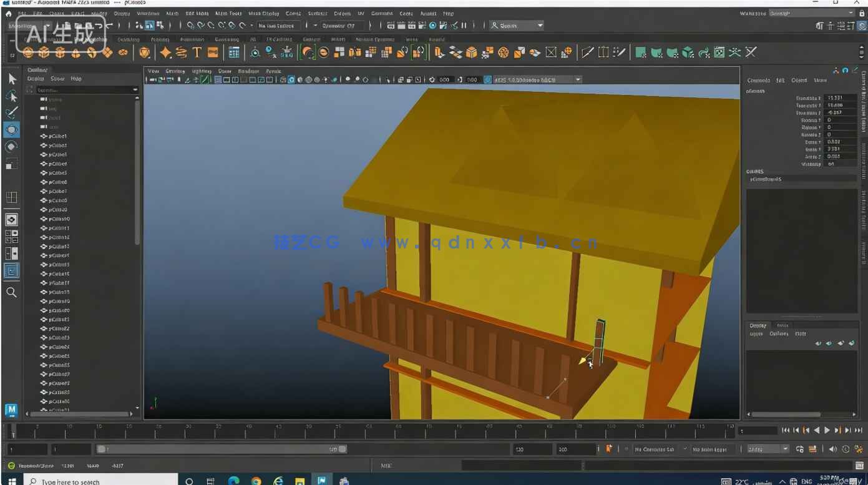868x485 pixels.
Task: Select the arrow Select tool in toolbox
Action: [x=12, y=79]
